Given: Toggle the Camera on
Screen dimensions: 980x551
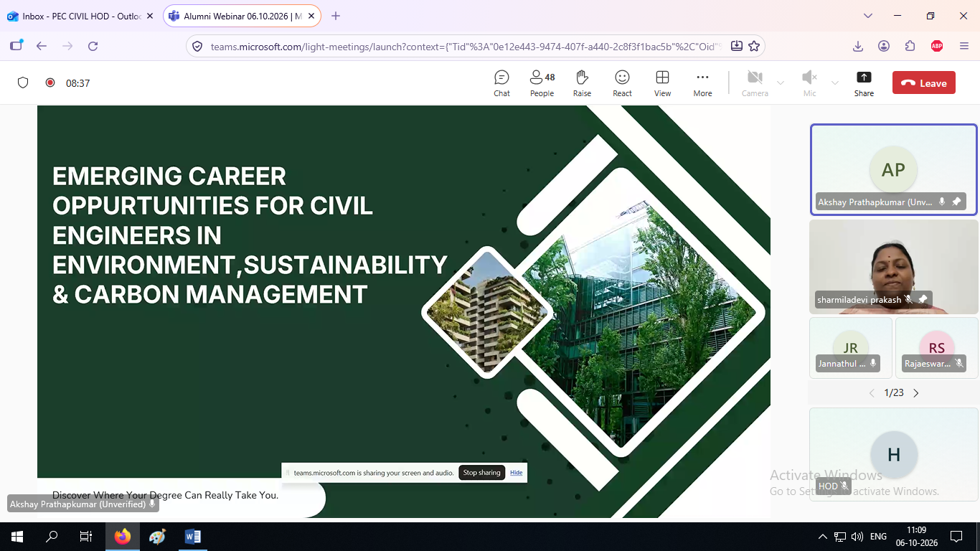Looking at the screenshot, I should point(755,83).
